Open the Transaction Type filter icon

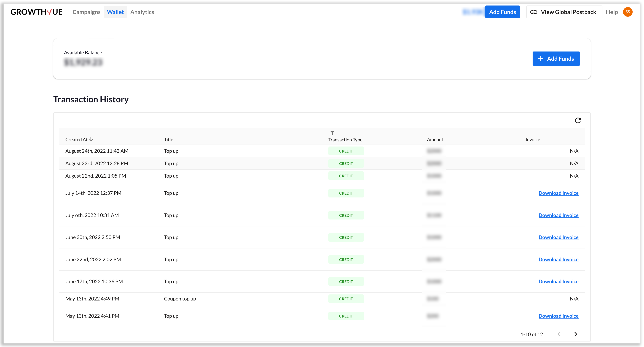(x=332, y=133)
